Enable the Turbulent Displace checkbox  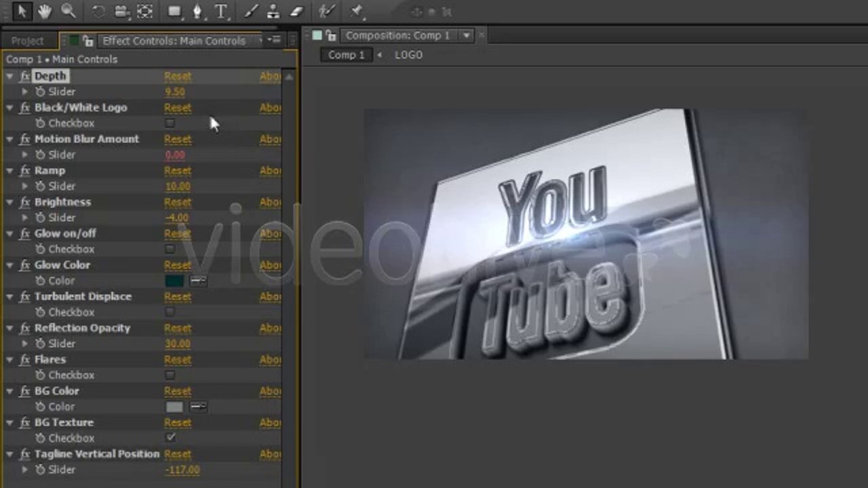170,312
